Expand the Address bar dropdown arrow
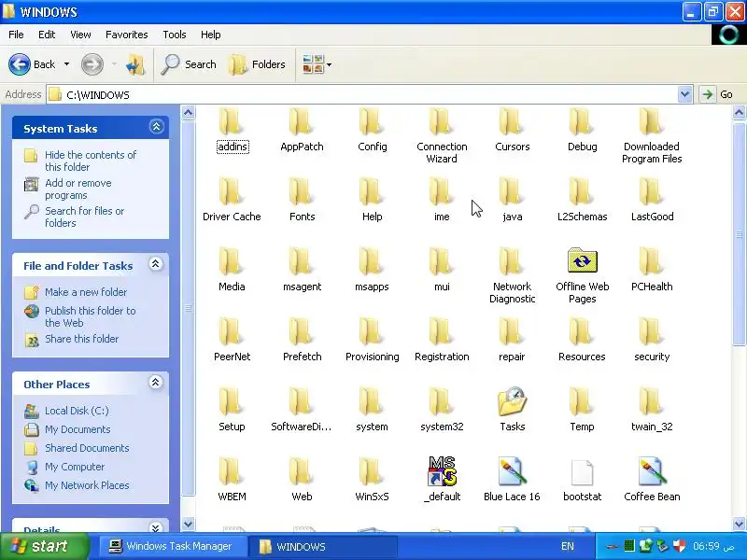 [x=684, y=94]
